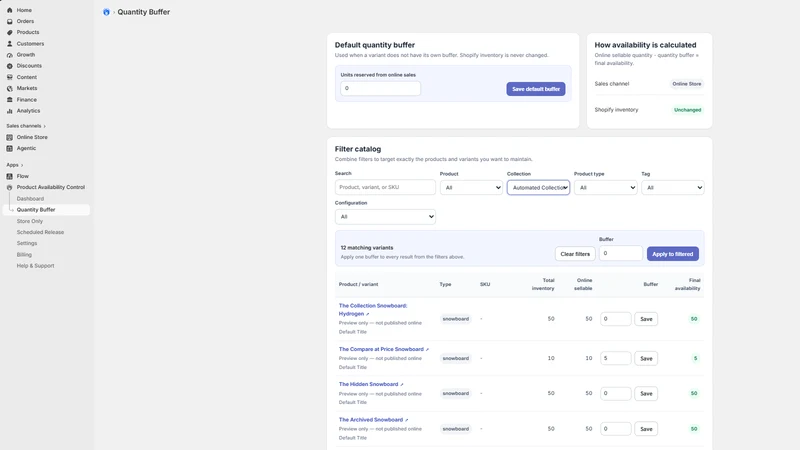This screenshot has height=450, width=800.
Task: Focus the Units reserved from online sales field
Action: pos(381,88)
